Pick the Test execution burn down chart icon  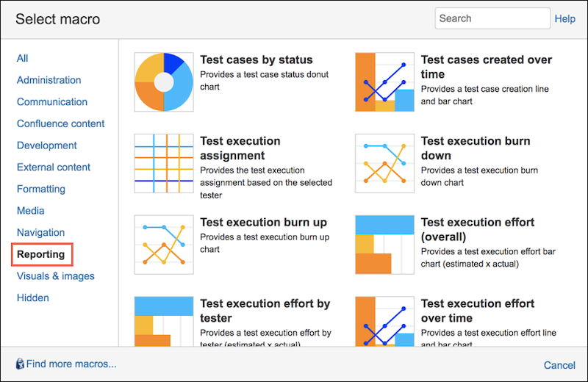click(384, 163)
